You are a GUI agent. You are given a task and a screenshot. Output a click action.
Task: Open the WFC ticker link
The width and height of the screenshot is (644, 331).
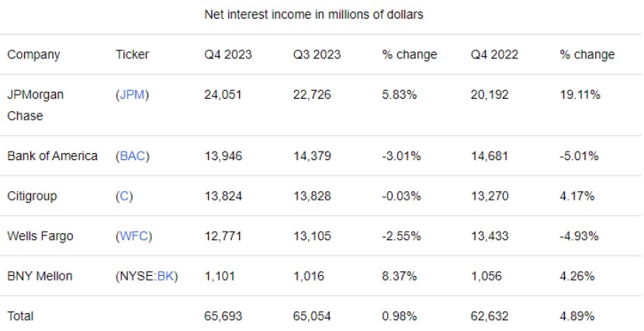(x=133, y=236)
